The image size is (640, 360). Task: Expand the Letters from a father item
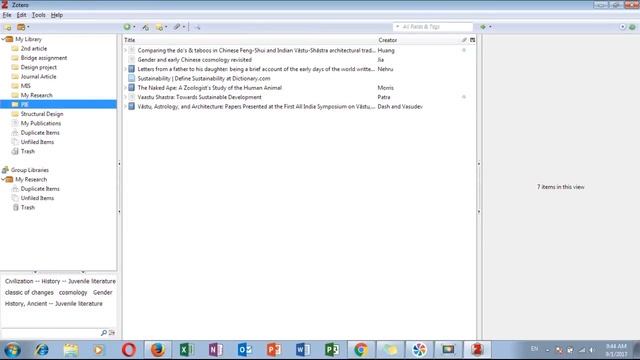[x=125, y=69]
